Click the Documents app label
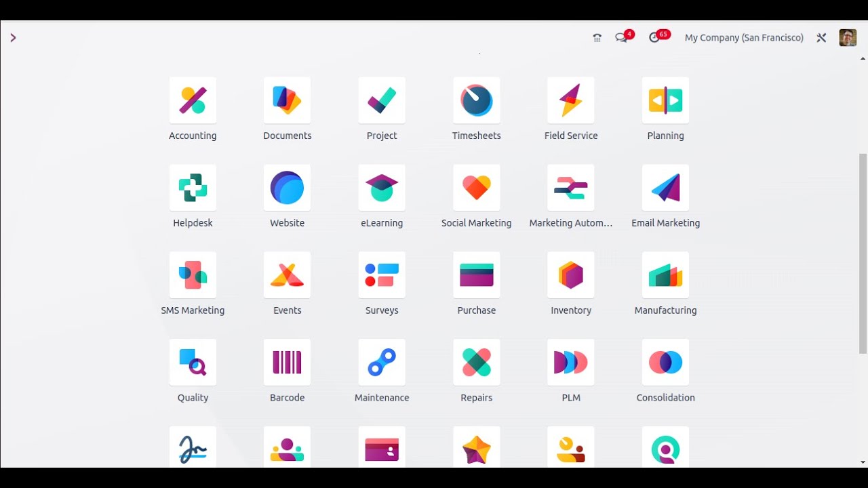This screenshot has width=868, height=488. tap(287, 136)
